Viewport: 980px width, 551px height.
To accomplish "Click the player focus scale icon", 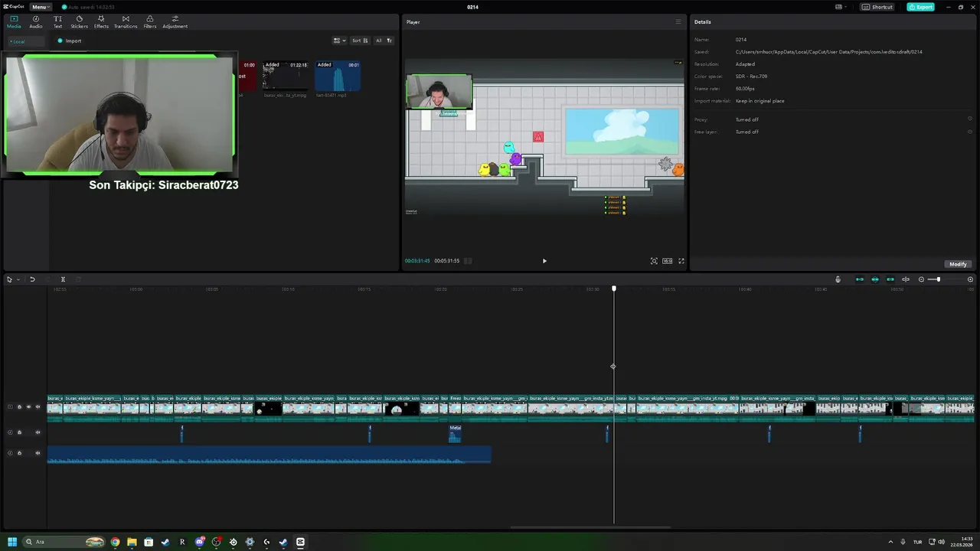I will coord(654,261).
